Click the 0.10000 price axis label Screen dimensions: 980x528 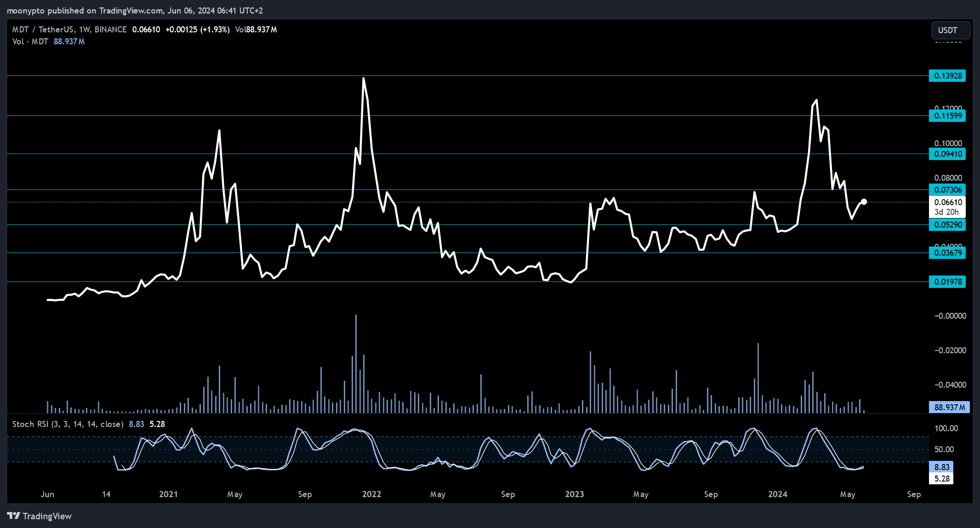[x=948, y=143]
